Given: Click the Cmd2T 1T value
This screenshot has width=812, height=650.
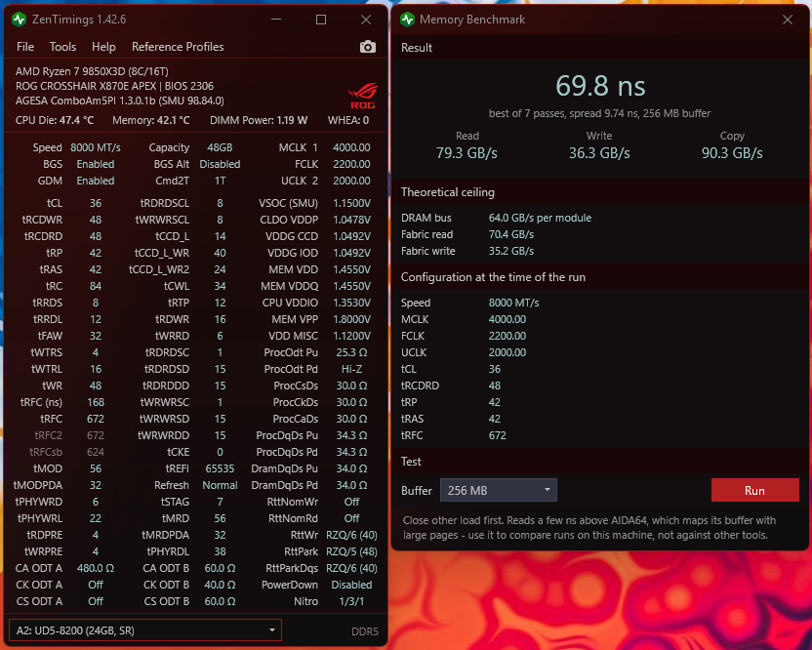Looking at the screenshot, I should pyautogui.click(x=220, y=181).
